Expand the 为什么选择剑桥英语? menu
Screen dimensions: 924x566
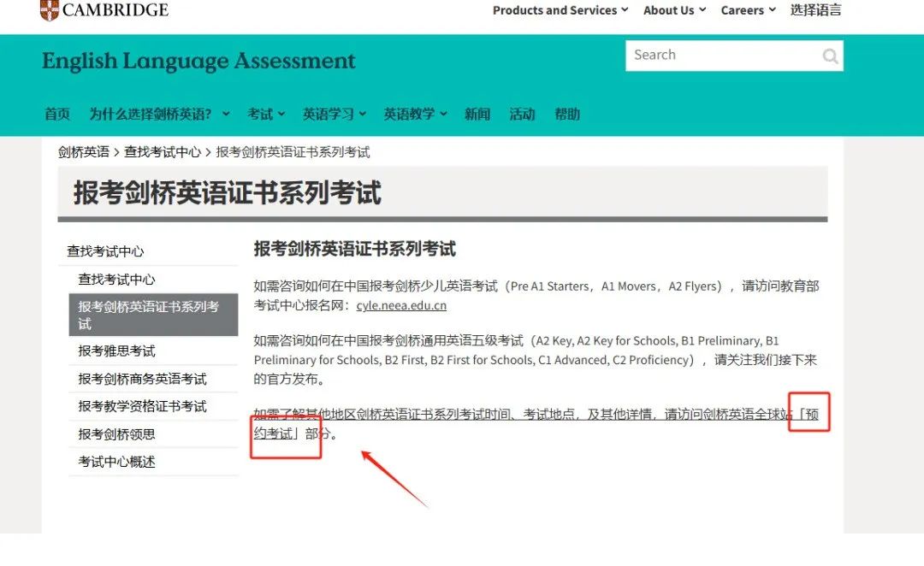click(x=159, y=114)
